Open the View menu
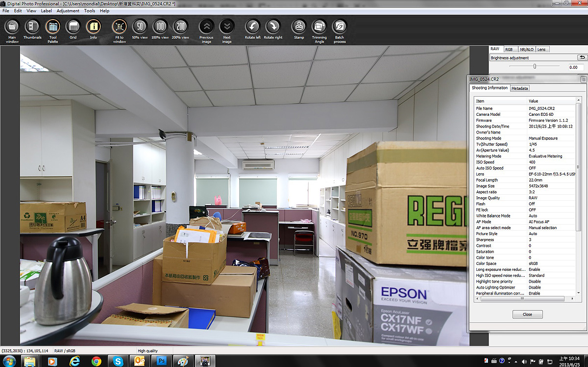The height and width of the screenshot is (367, 588). (x=31, y=10)
